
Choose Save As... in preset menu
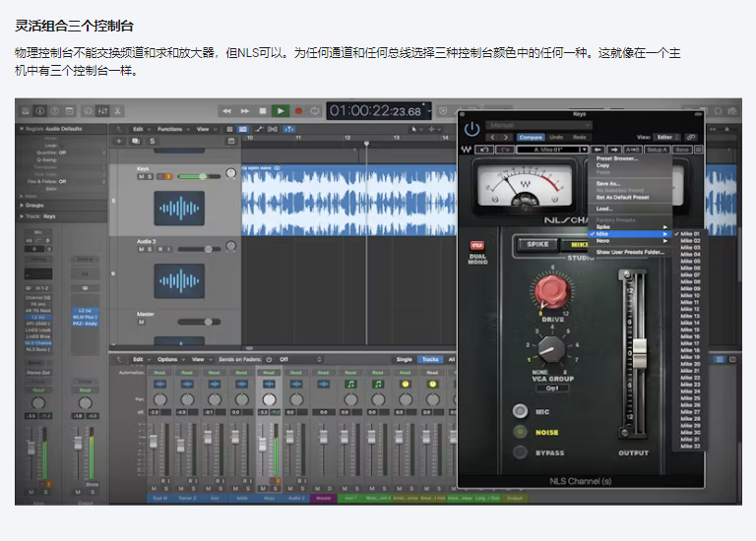[x=607, y=184]
